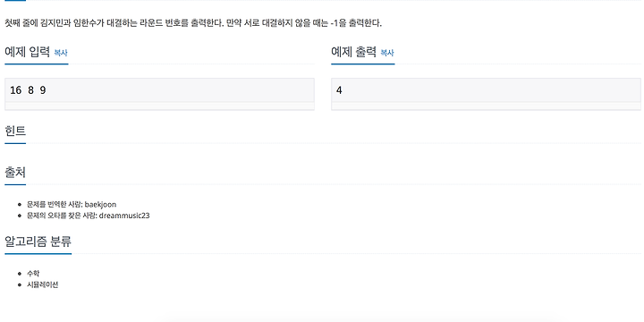Click the number 16 in sample input
Image resolution: width=644 pixels, height=322 pixels.
pos(15,90)
